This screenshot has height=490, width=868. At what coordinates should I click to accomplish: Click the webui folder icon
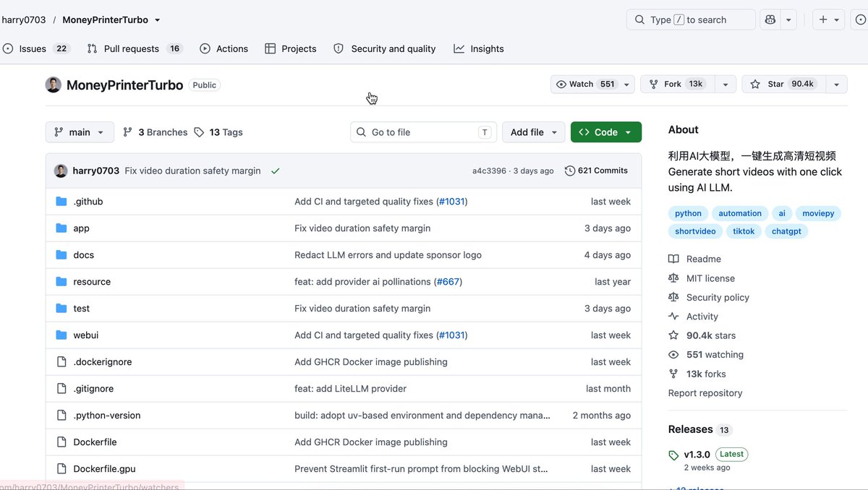pyautogui.click(x=61, y=335)
